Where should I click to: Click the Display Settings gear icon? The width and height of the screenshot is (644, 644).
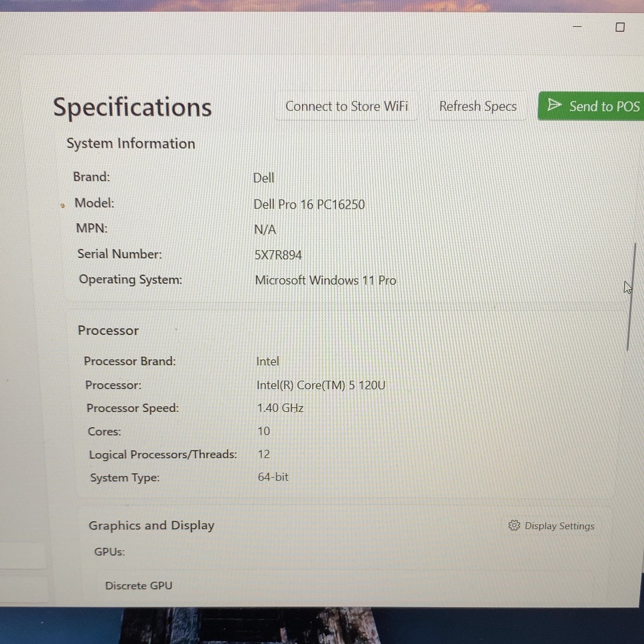[x=514, y=525]
